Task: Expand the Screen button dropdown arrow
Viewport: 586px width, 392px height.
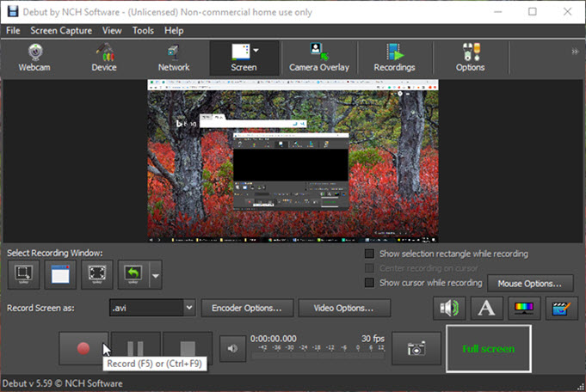Action: coord(256,51)
